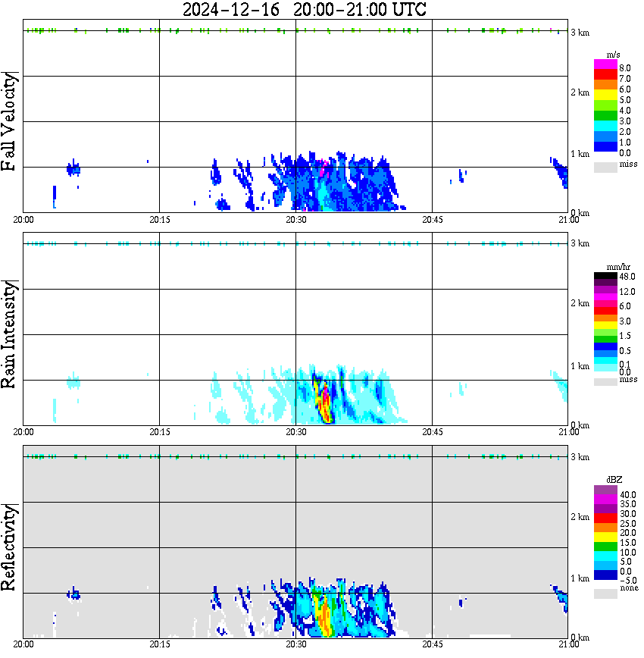
Task: Click the 'Fall Velocity' axis label
Action: (8, 121)
